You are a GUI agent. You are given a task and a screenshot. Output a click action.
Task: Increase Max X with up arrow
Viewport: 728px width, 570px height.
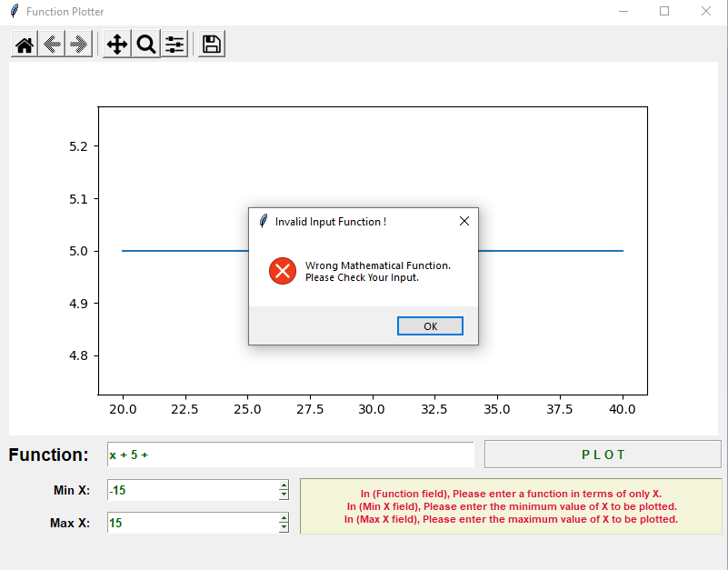284,518
